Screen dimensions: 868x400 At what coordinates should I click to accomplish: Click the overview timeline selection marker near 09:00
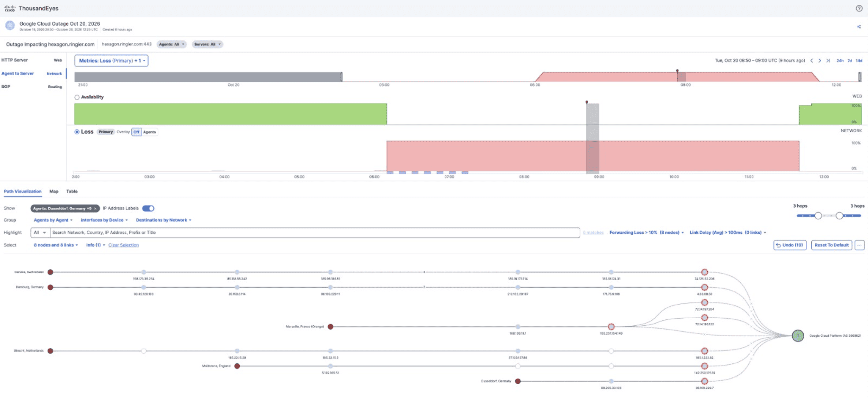point(681,76)
